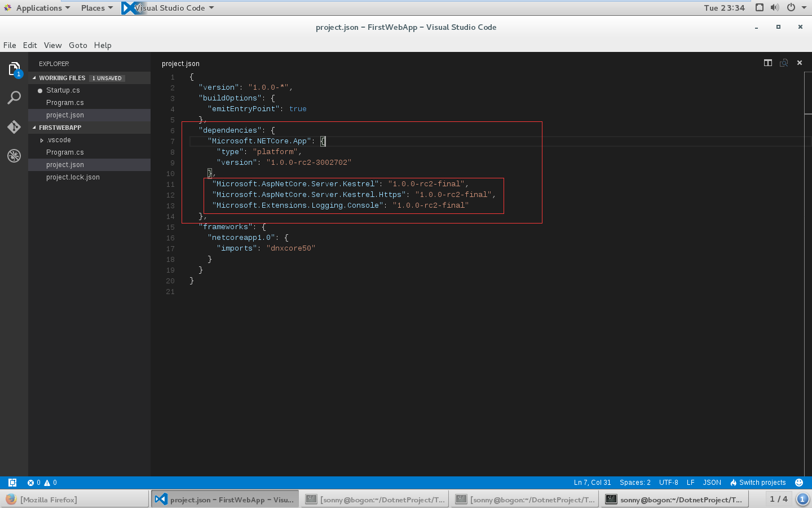Split the editor
This screenshot has width=812, height=508.
768,63
